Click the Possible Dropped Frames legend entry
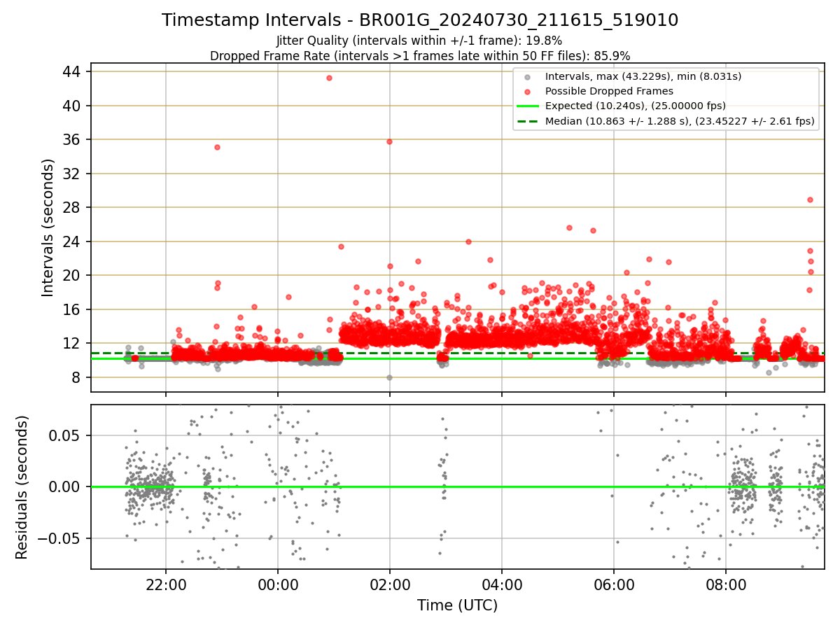Image resolution: width=840 pixels, height=630 pixels. (609, 91)
